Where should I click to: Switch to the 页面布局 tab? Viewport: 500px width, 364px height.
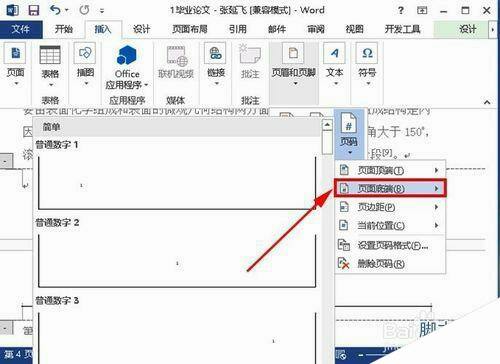[x=190, y=29]
